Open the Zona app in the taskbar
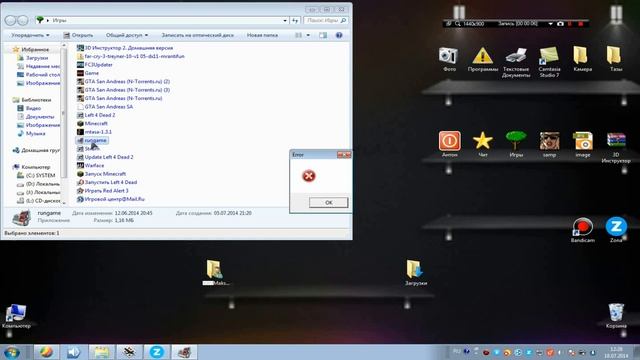Image resolution: width=640 pixels, height=360 pixels. tap(156, 352)
